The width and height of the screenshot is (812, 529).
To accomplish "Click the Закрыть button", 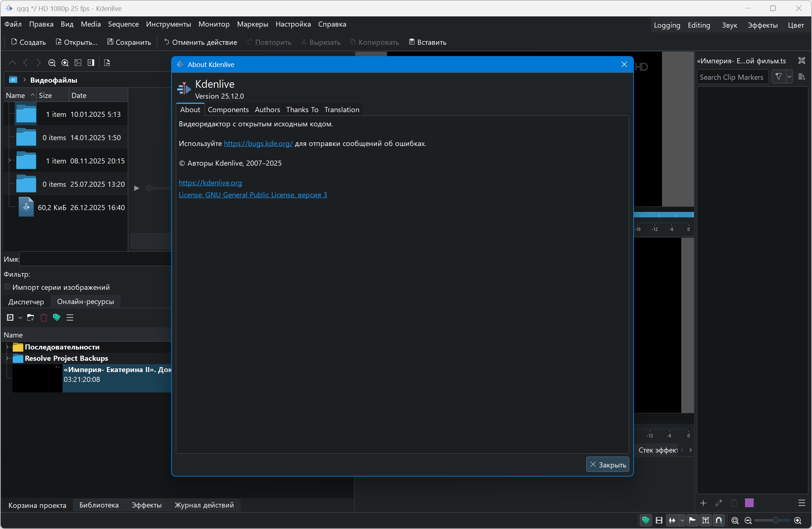I will click(607, 465).
